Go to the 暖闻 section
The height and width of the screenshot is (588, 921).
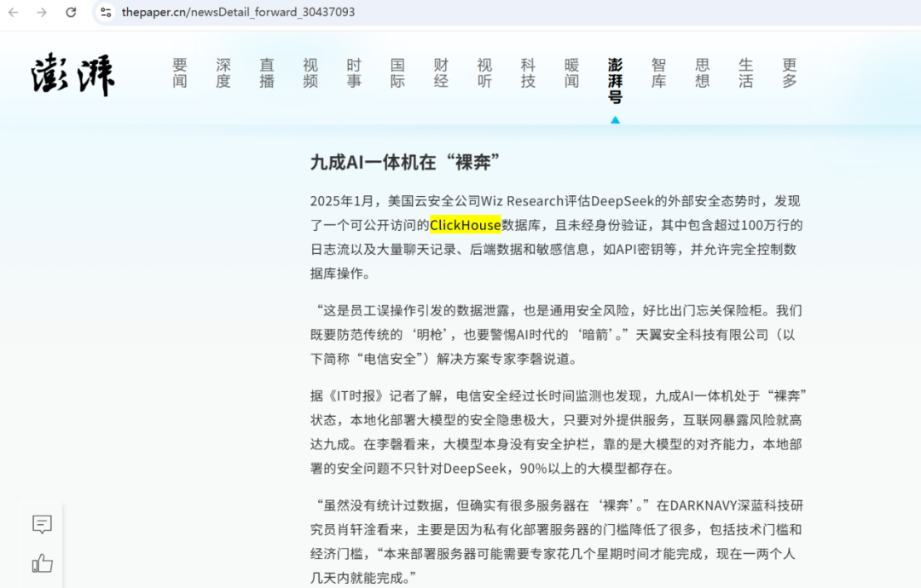571,73
